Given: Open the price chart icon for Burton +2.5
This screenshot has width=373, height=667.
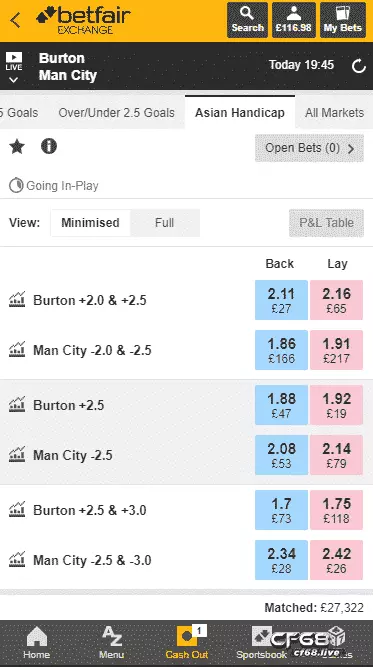Looking at the screenshot, I should [17, 405].
